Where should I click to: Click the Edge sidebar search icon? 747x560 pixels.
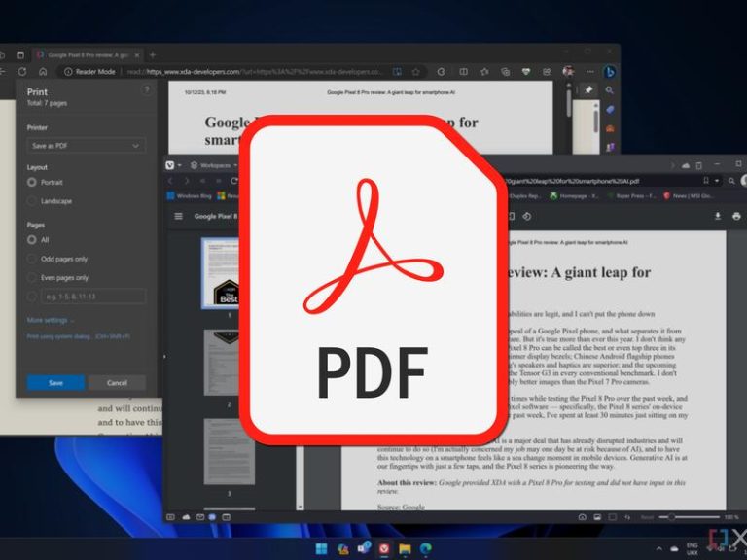point(610,90)
